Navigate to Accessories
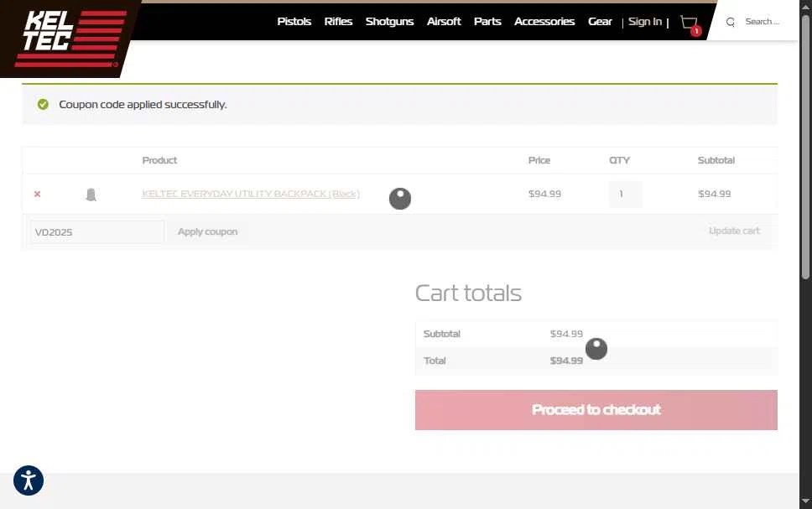812x509 pixels. point(544,21)
